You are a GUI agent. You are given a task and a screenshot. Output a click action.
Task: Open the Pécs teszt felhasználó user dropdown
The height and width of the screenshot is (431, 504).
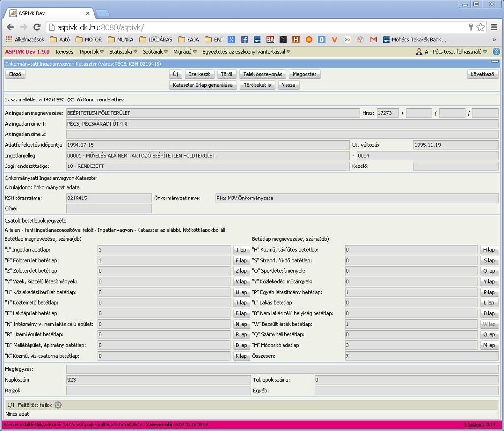[x=451, y=51]
